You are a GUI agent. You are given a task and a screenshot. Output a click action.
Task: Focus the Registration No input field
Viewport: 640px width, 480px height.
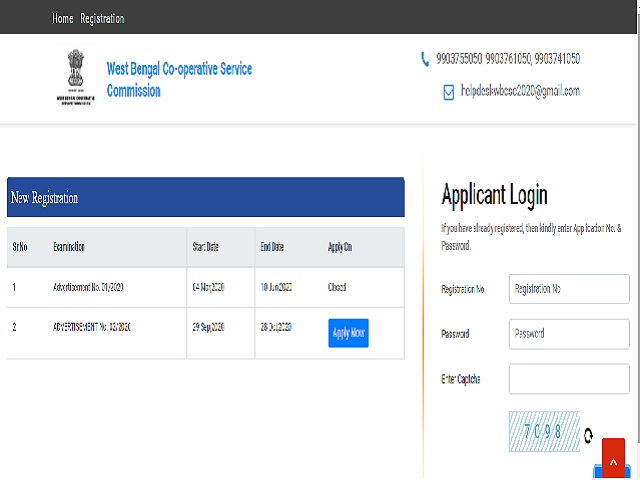[x=568, y=288]
